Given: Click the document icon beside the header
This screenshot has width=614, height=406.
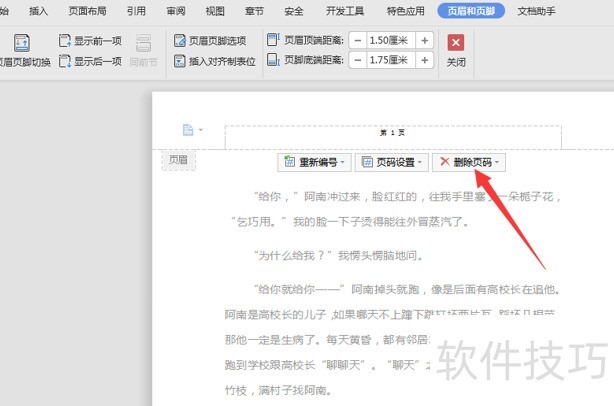Looking at the screenshot, I should click(188, 130).
